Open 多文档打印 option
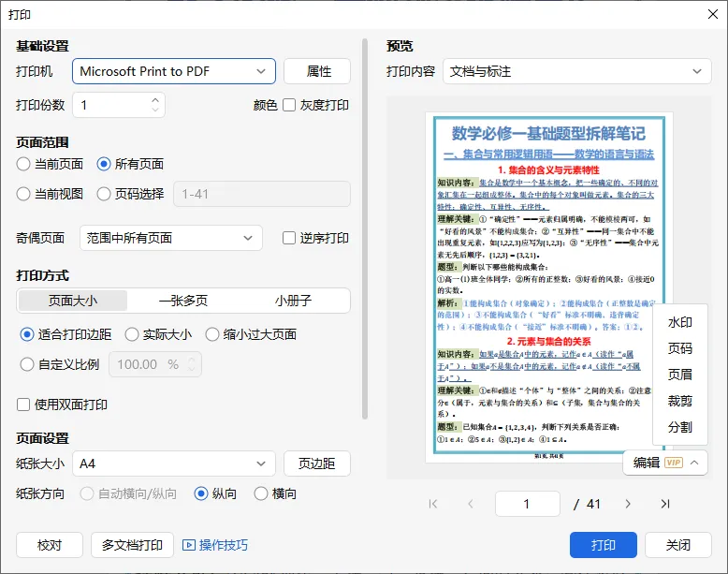The height and width of the screenshot is (574, 728). 132,545
